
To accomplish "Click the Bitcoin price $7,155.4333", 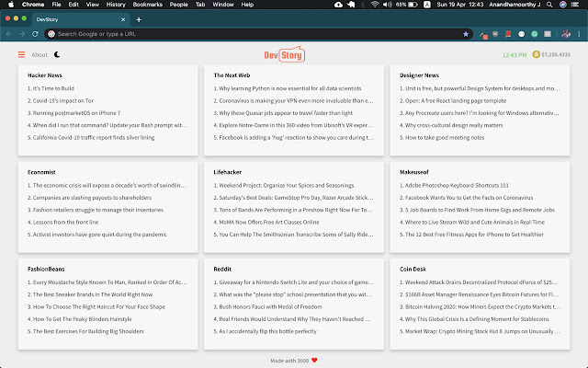I will [x=556, y=55].
